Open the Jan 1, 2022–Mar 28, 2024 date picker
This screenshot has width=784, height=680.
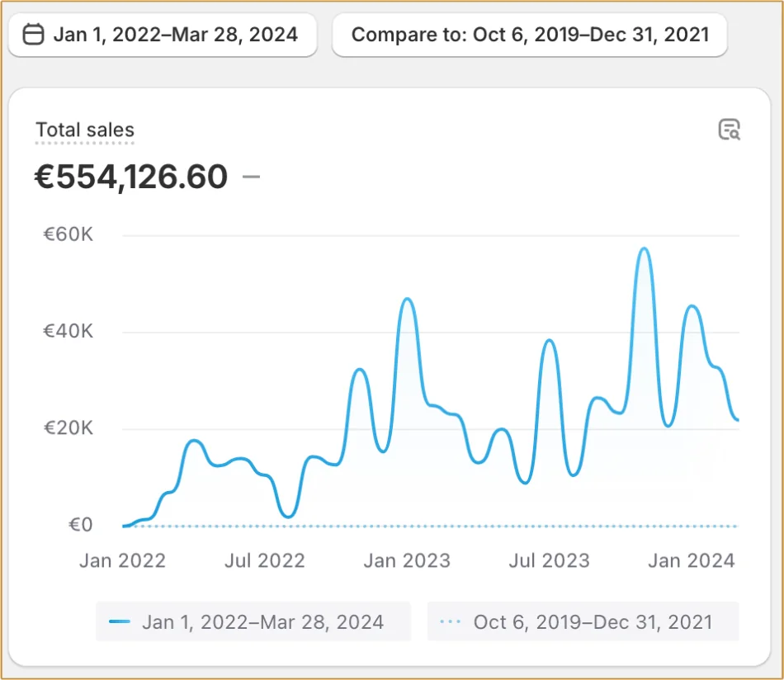tap(163, 35)
